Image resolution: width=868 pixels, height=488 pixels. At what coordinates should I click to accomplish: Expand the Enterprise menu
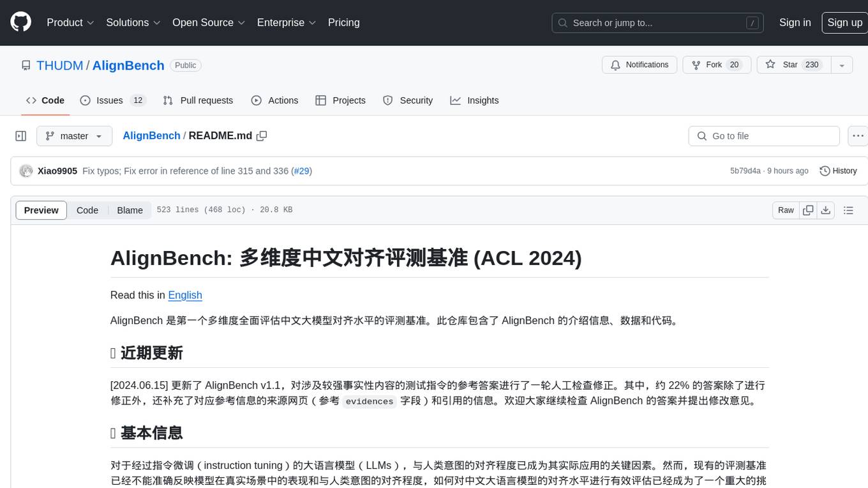click(287, 22)
